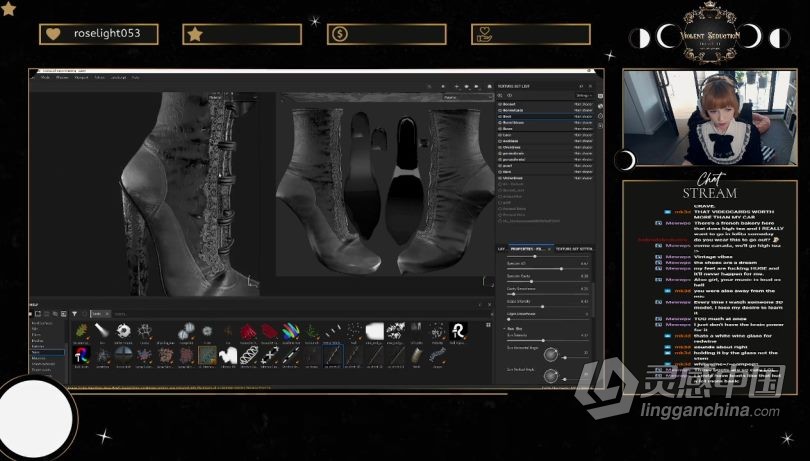Toggle visibility of necklace texture set
This screenshot has height=461, width=810.
tap(500, 141)
